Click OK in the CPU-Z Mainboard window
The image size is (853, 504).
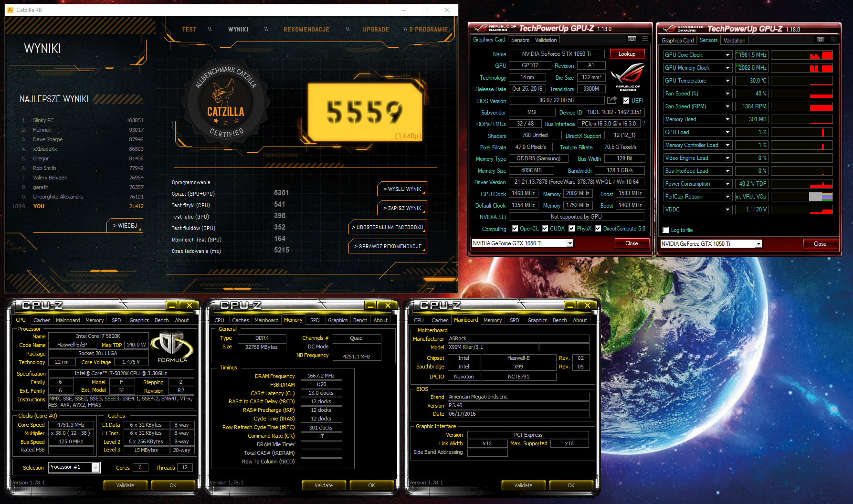pyautogui.click(x=571, y=485)
